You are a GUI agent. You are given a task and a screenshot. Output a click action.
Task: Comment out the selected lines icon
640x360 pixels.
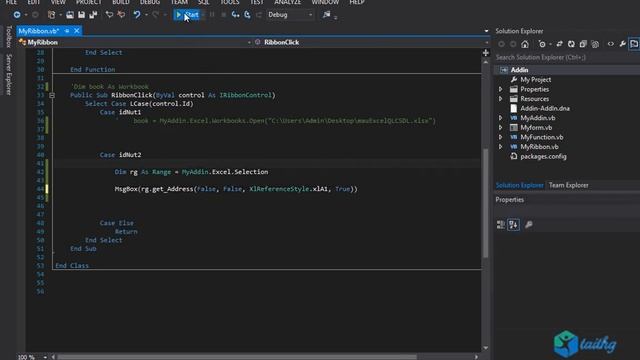[109, 15]
